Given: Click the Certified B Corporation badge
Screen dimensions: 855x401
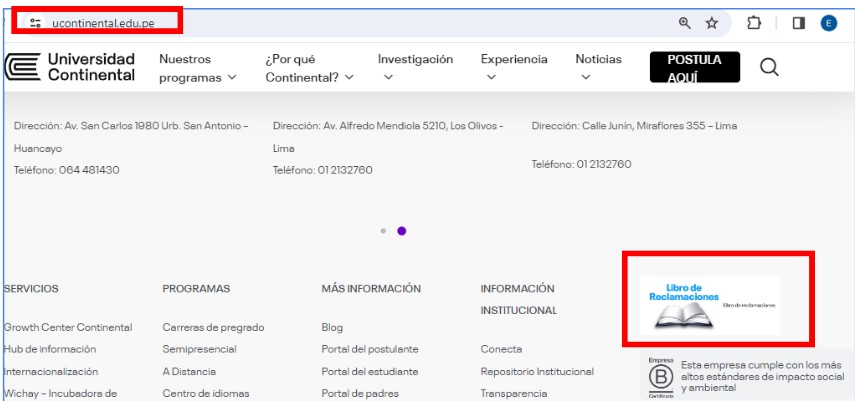Looking at the screenshot, I should pyautogui.click(x=661, y=377).
